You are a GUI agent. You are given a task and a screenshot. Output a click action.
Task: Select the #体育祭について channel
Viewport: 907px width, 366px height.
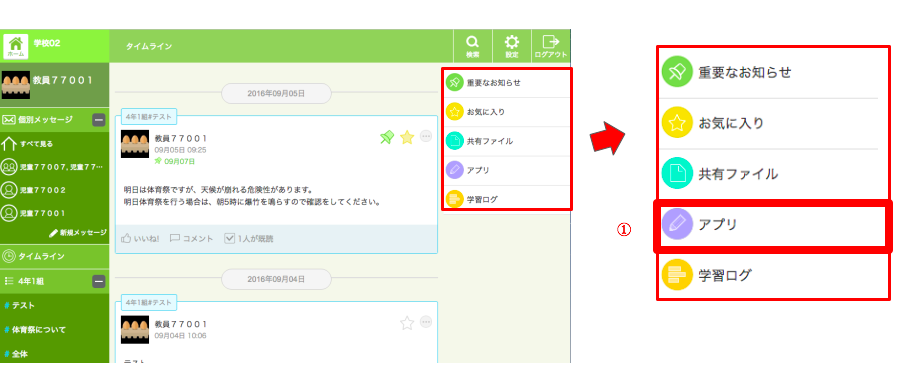click(x=35, y=330)
